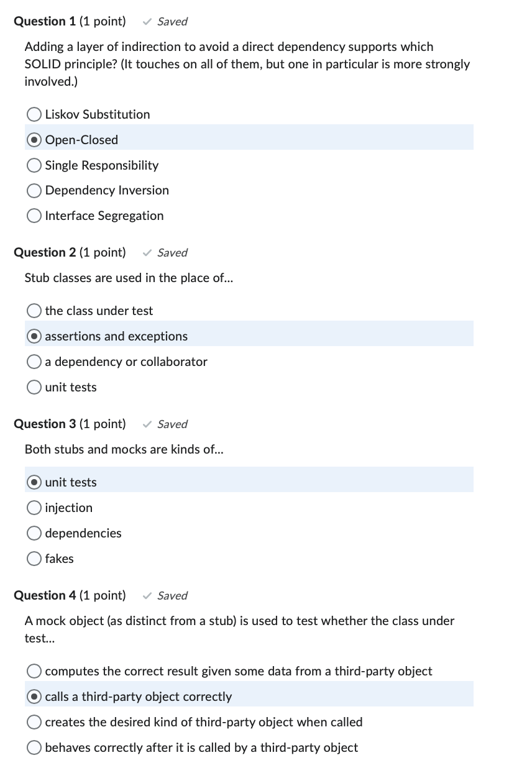Screen dimensions: 532x768
Task: Choose 'the class under test' in Question 2
Action: coord(34,310)
